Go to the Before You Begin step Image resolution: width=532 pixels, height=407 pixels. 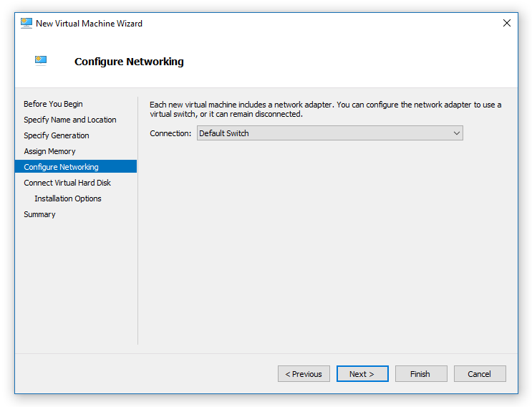(53, 104)
